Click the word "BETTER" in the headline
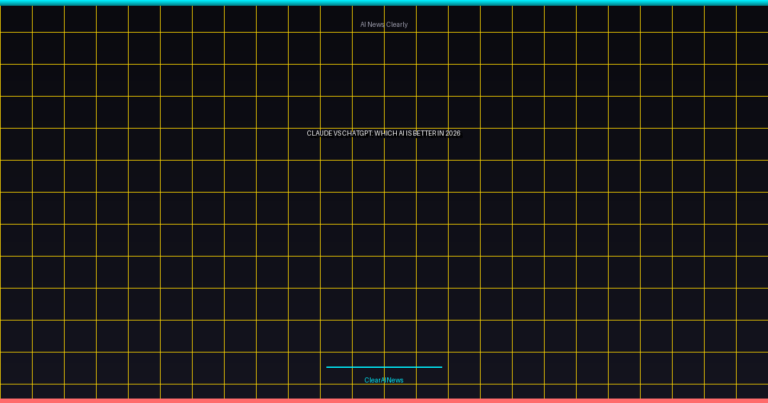The width and height of the screenshot is (768, 403). 424,133
